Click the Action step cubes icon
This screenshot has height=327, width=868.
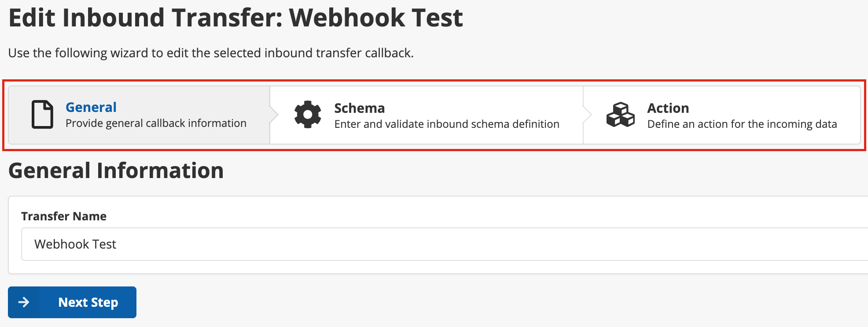pyautogui.click(x=620, y=115)
